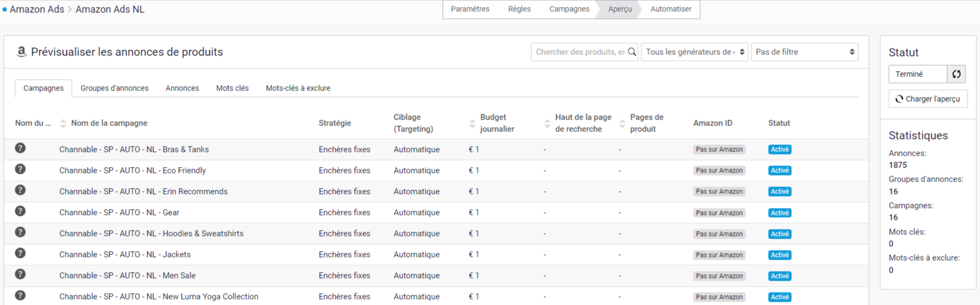
Task: Click the Ciblage (Targeting) column header
Action: 414,123
